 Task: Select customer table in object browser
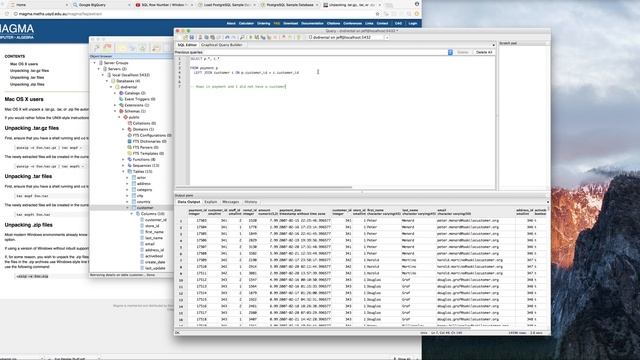pyautogui.click(x=145, y=208)
